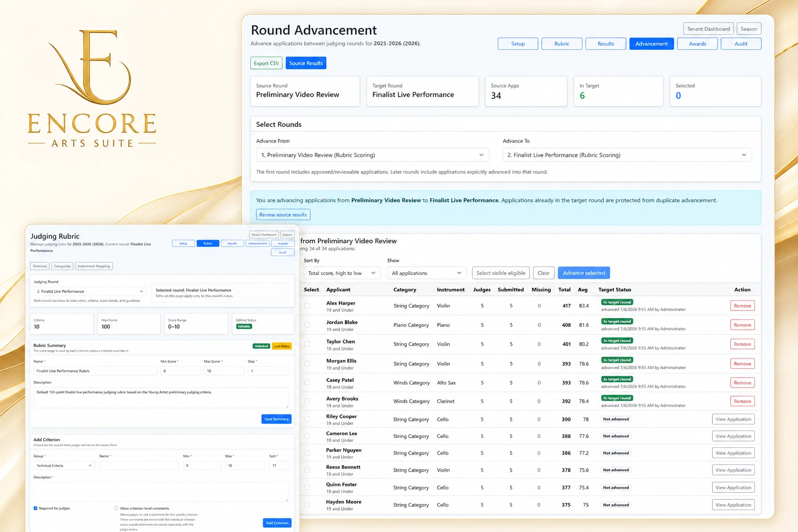
Task: Click Divisions button in Judging Rubric
Action: click(x=40, y=266)
